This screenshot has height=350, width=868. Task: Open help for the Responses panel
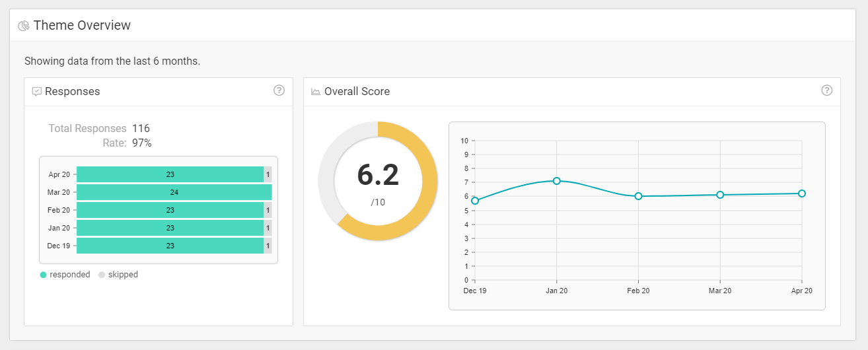(279, 90)
